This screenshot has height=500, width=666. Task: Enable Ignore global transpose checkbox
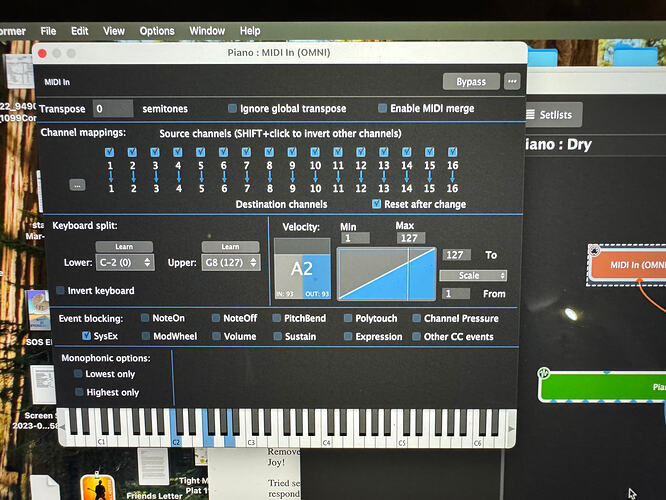[232, 108]
